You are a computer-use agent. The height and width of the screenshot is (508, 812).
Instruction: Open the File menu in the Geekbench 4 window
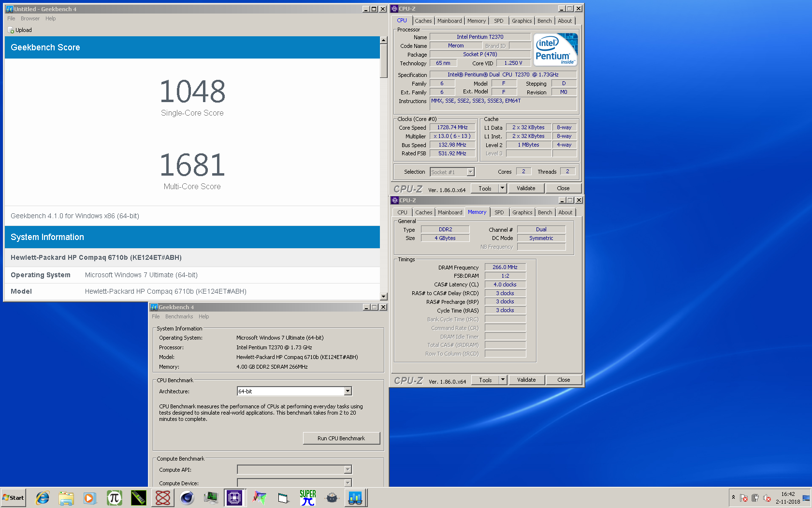point(156,316)
